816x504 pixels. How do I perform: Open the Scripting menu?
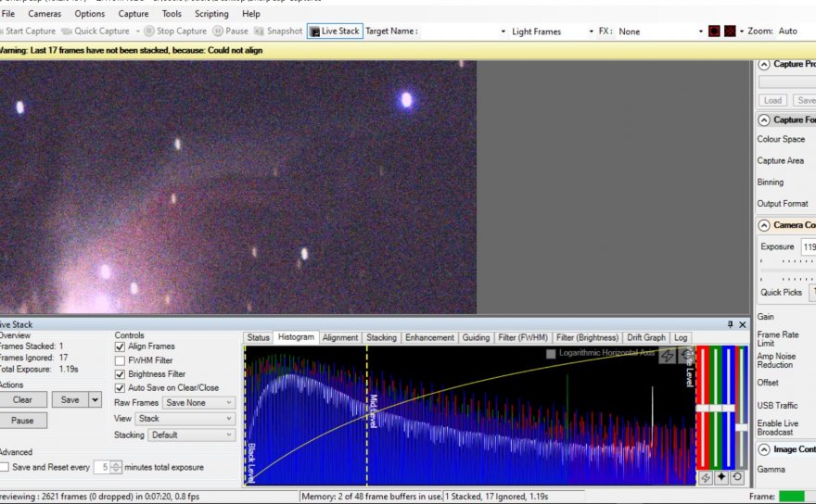pos(211,14)
